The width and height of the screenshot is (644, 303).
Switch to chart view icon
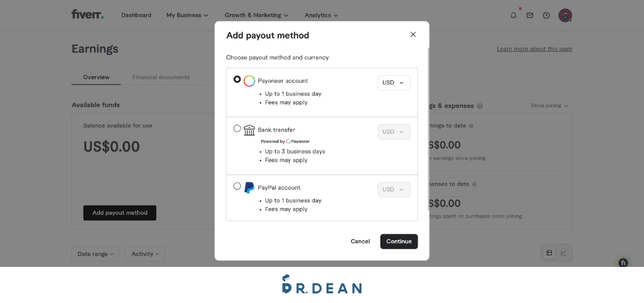[x=563, y=253]
